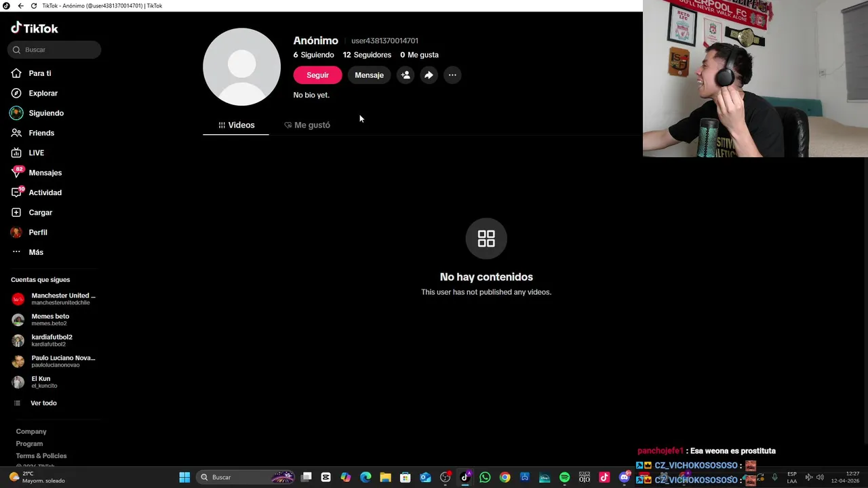Image resolution: width=868 pixels, height=488 pixels.
Task: Click the Anónimo profile avatar
Action: 242,66
